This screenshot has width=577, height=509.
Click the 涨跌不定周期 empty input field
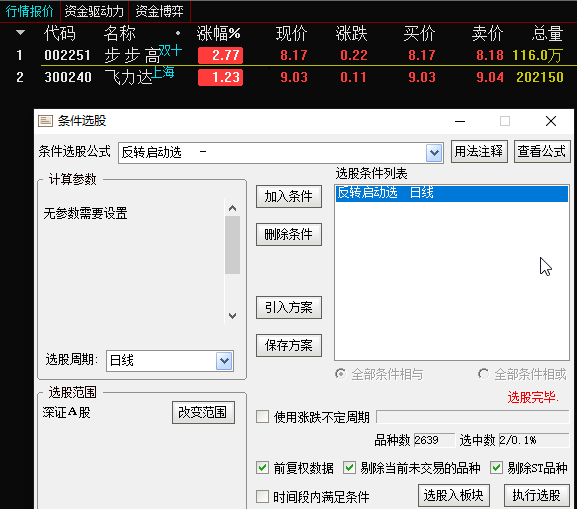coord(473,417)
